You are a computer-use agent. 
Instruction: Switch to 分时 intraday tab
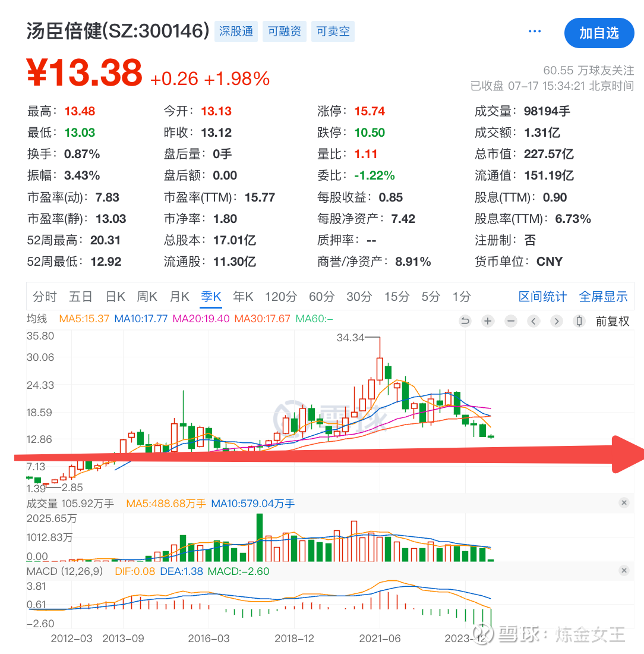pyautogui.click(x=45, y=297)
